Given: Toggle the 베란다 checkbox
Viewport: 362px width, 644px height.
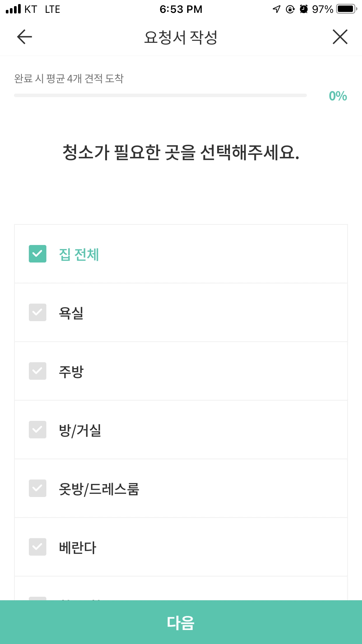Looking at the screenshot, I should coord(38,547).
